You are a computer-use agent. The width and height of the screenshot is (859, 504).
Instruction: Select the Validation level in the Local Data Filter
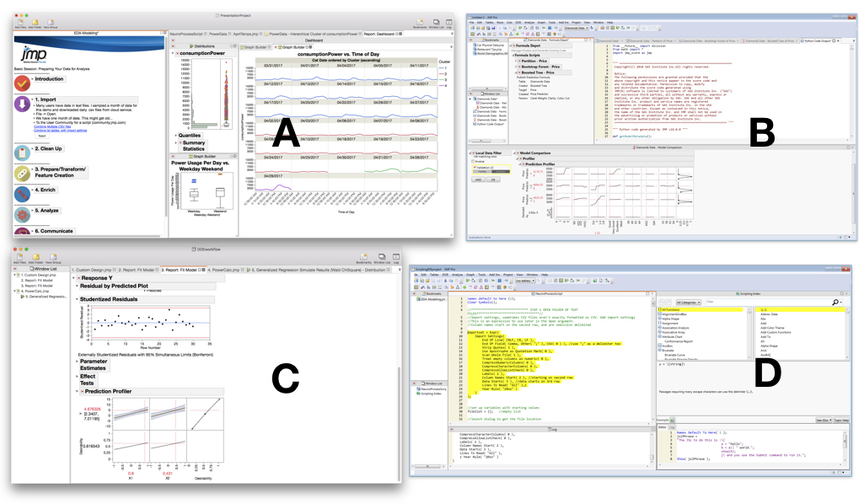tap(486, 168)
